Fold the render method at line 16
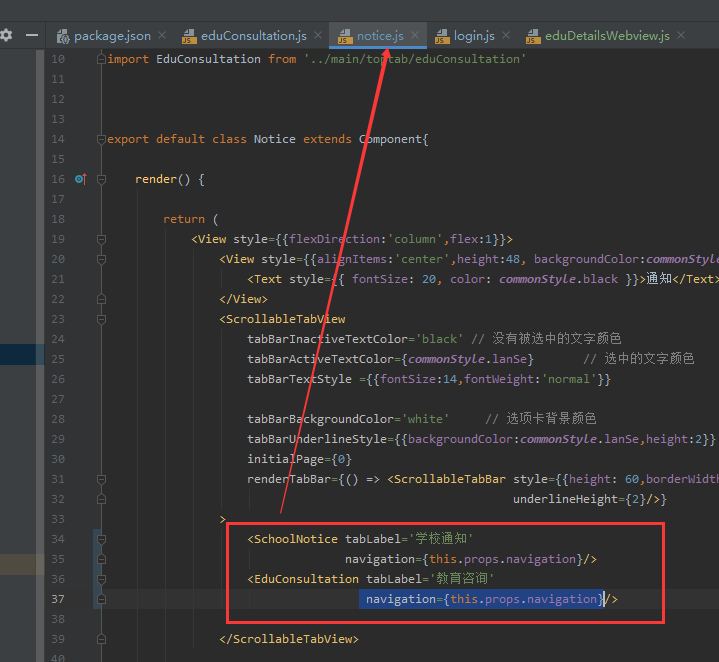Viewport: 719px width, 662px height. click(101, 179)
